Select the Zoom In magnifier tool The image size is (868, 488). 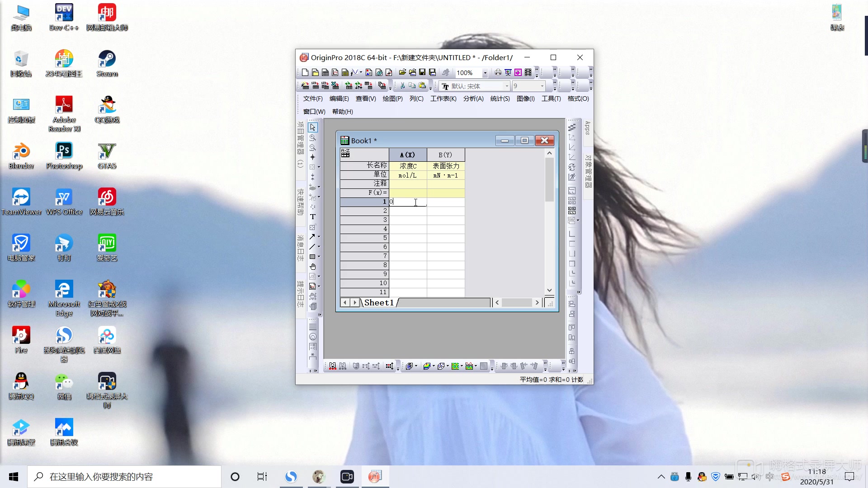312,137
